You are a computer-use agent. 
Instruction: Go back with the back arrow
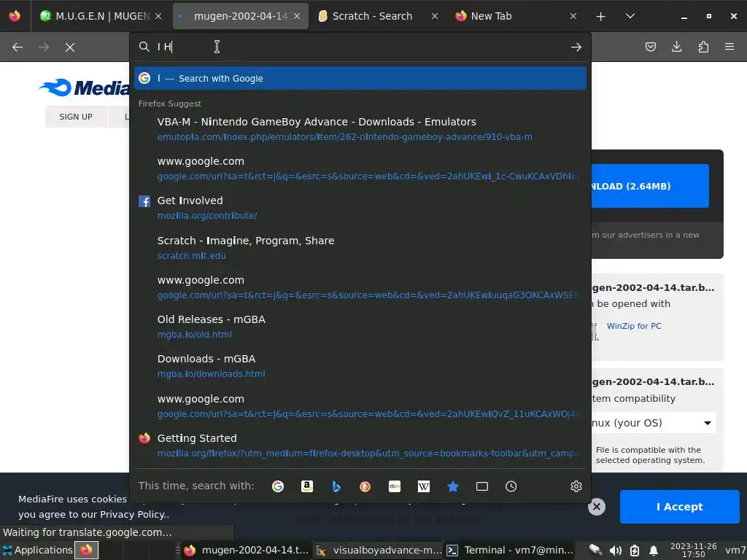pos(18,47)
